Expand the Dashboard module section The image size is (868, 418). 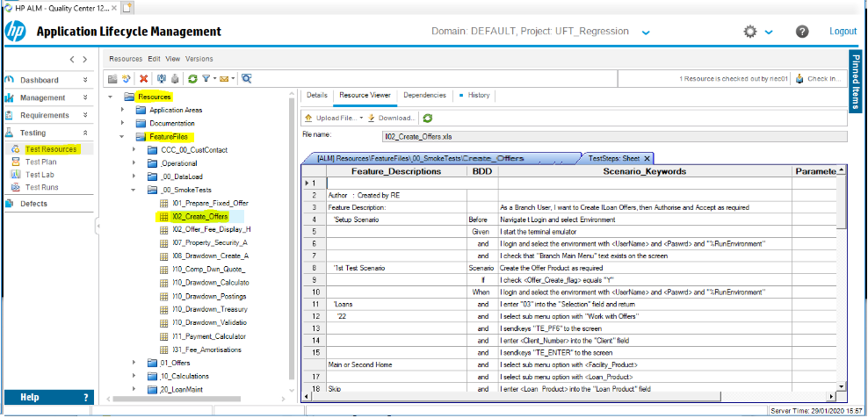pos(85,80)
